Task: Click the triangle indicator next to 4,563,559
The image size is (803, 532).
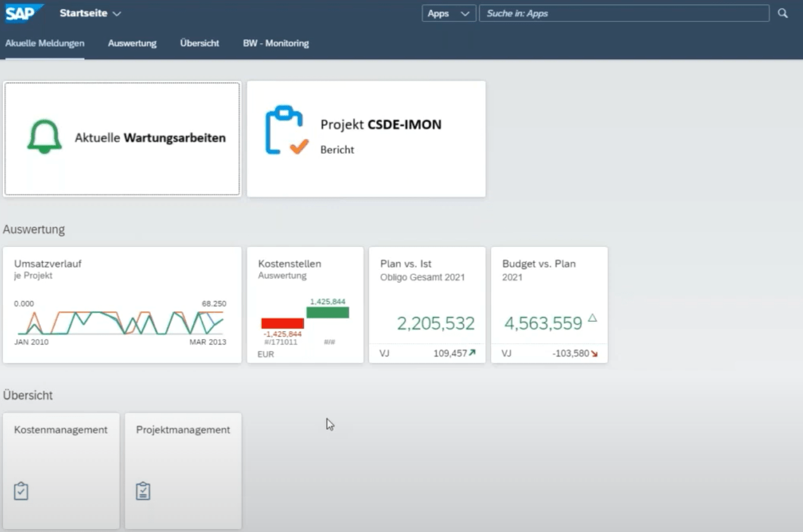Action: (591, 318)
